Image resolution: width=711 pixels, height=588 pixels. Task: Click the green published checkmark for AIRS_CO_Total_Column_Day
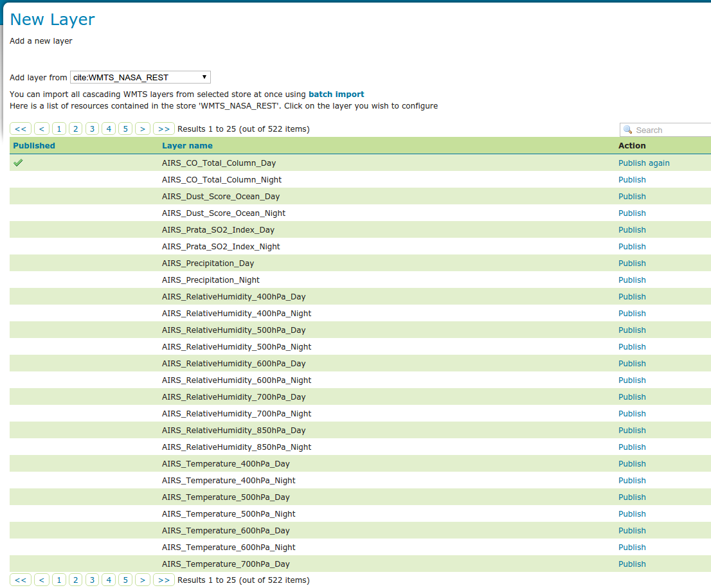pyautogui.click(x=17, y=163)
